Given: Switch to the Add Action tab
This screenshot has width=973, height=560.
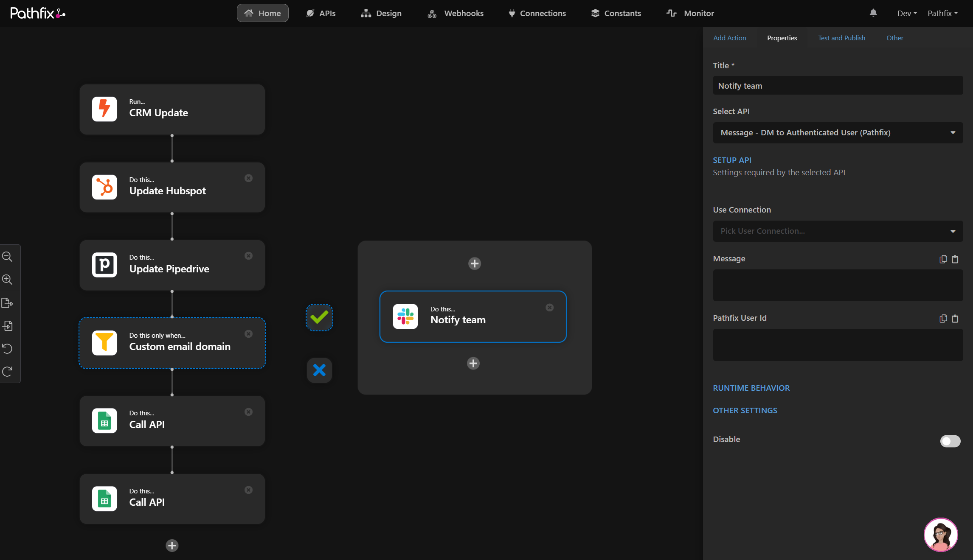Looking at the screenshot, I should tap(729, 38).
